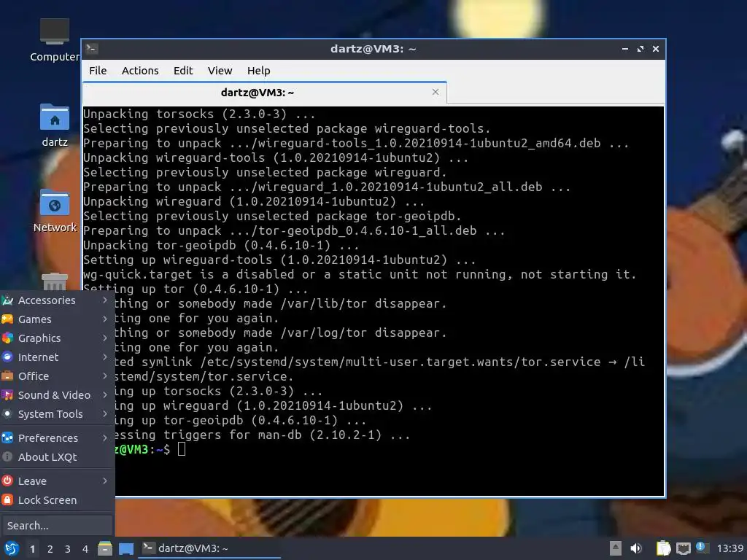The width and height of the screenshot is (747, 560).
Task: Open the Actions menu
Action: (140, 71)
